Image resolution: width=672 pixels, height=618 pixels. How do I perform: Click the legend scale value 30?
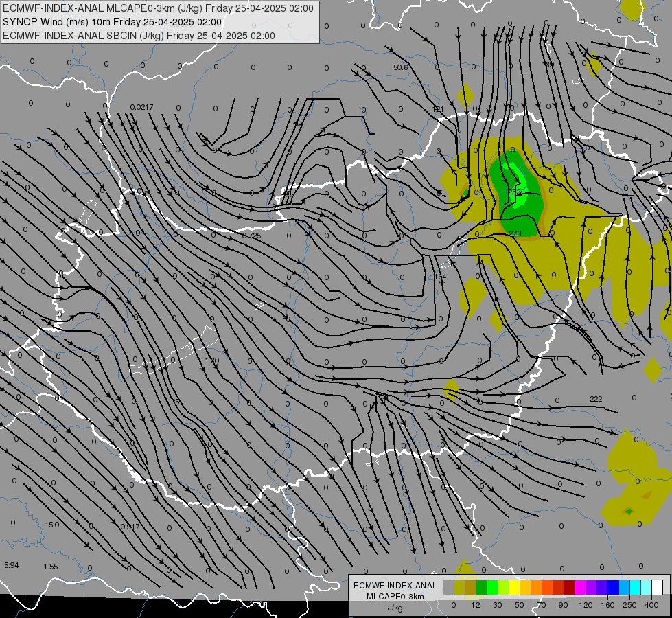[497, 605]
